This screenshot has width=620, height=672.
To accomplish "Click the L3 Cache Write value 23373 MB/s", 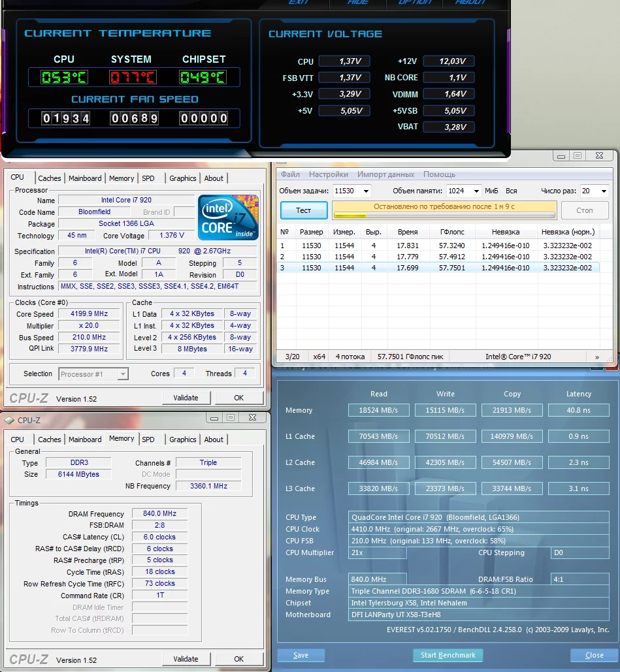I will tap(445, 488).
